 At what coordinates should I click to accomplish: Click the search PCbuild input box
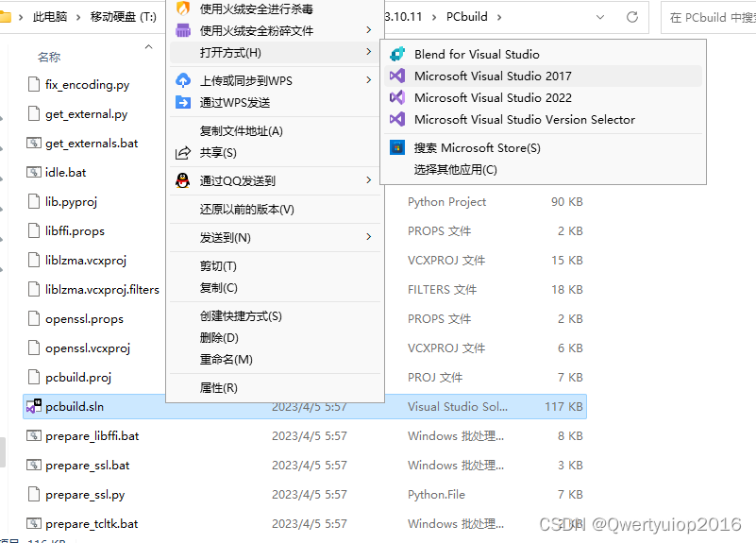708,17
